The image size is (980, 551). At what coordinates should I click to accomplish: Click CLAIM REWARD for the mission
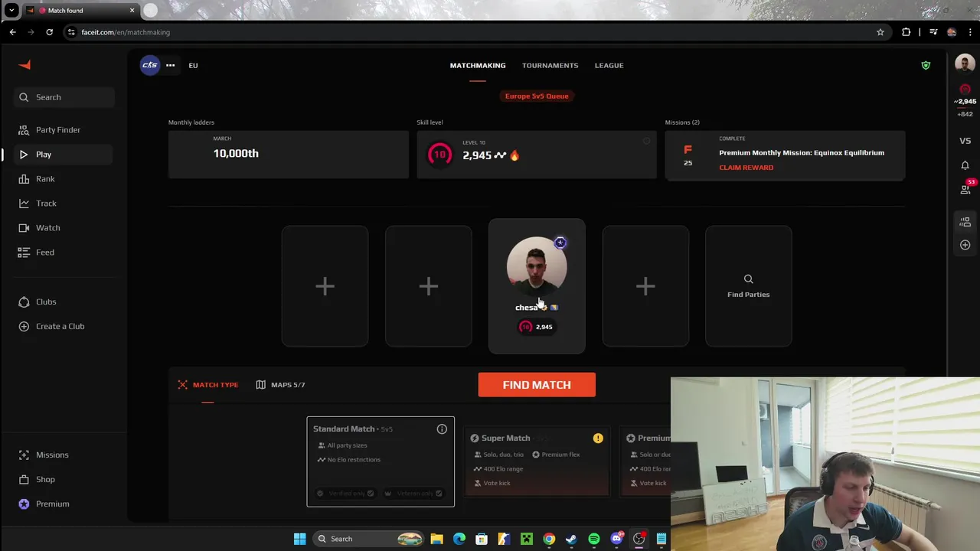[746, 168]
